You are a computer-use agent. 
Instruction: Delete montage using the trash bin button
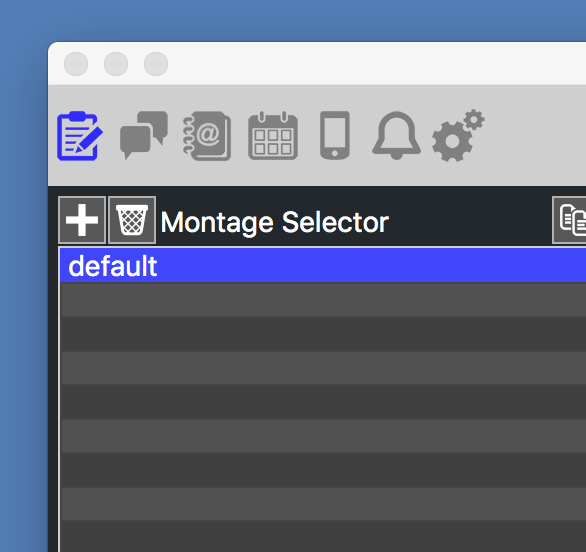click(x=132, y=220)
